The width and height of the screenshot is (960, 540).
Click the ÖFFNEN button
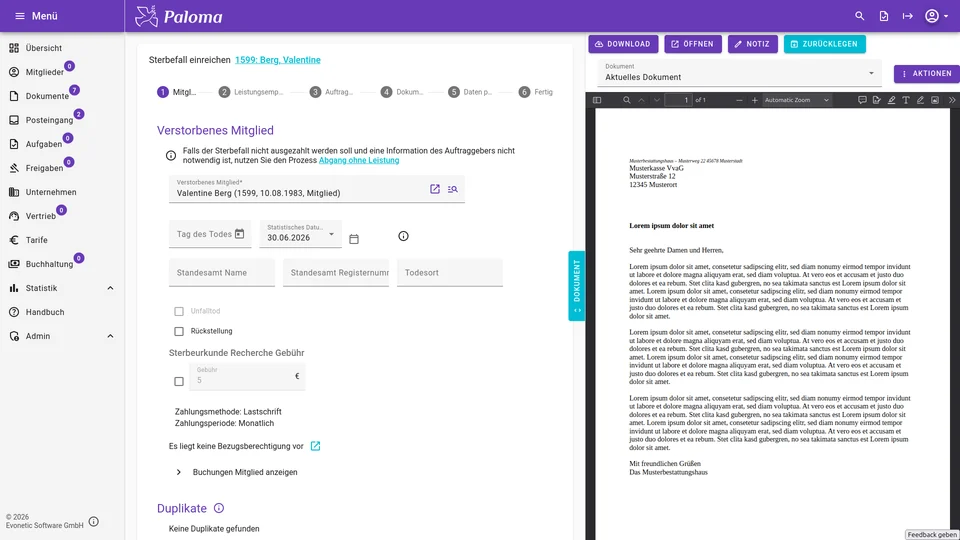click(692, 44)
